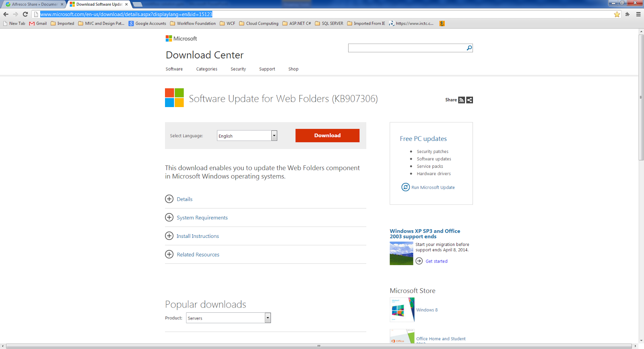
Task: Open the Support menu item
Action: [267, 69]
